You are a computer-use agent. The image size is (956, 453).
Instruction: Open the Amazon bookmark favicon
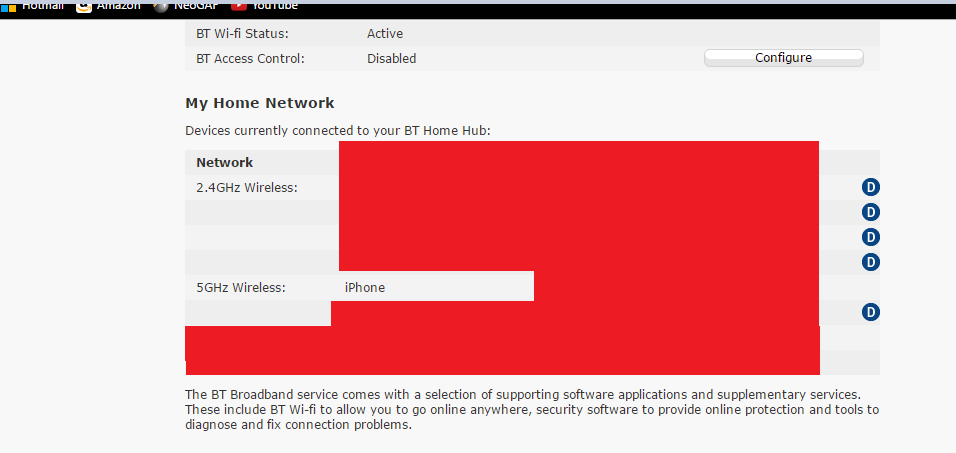84,7
